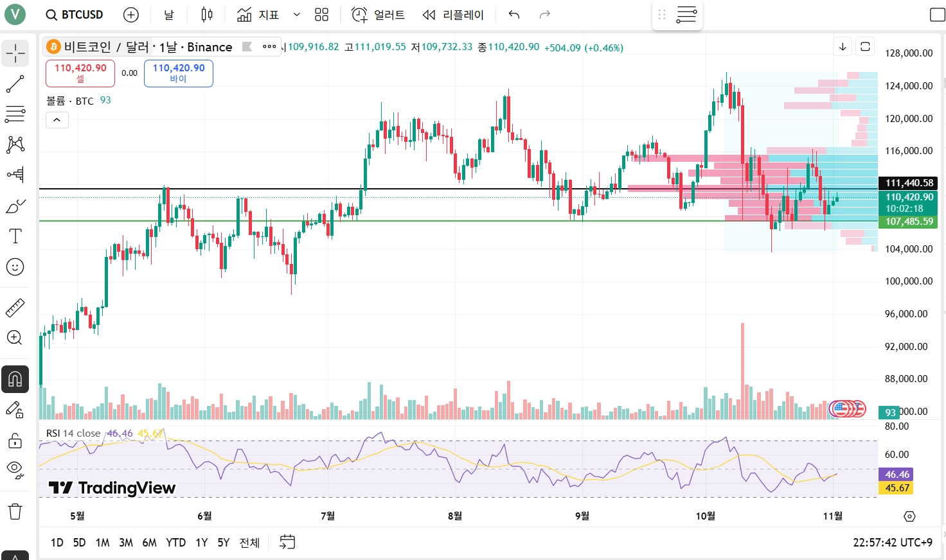Delete drawings with trash icon

pos(15,511)
